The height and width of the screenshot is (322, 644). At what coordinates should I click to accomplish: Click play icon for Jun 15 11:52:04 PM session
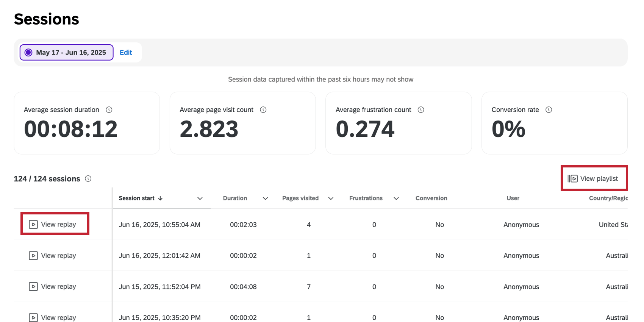pos(33,287)
